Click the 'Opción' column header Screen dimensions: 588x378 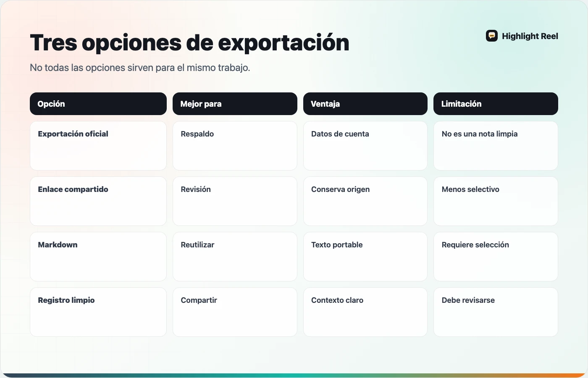(98, 104)
